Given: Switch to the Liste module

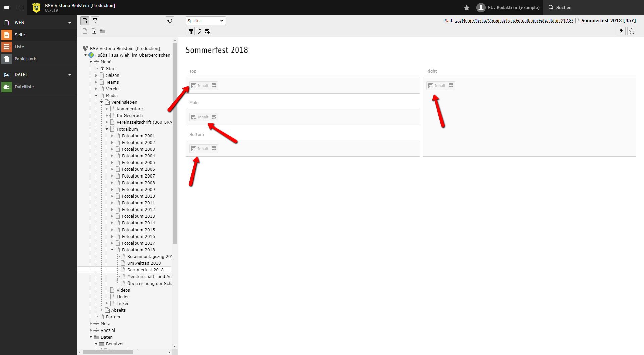Looking at the screenshot, I should tap(19, 47).
